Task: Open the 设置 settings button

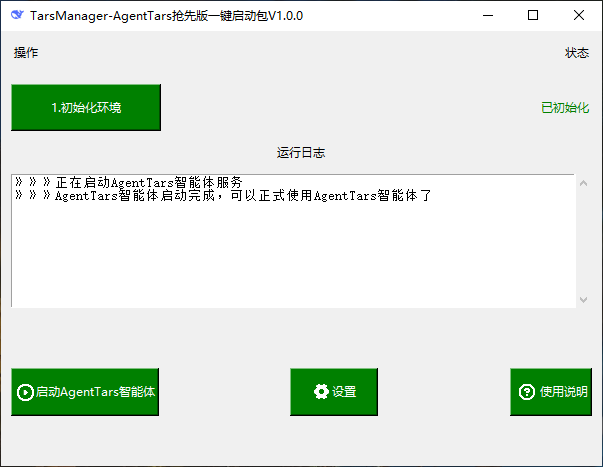Action: pos(334,392)
